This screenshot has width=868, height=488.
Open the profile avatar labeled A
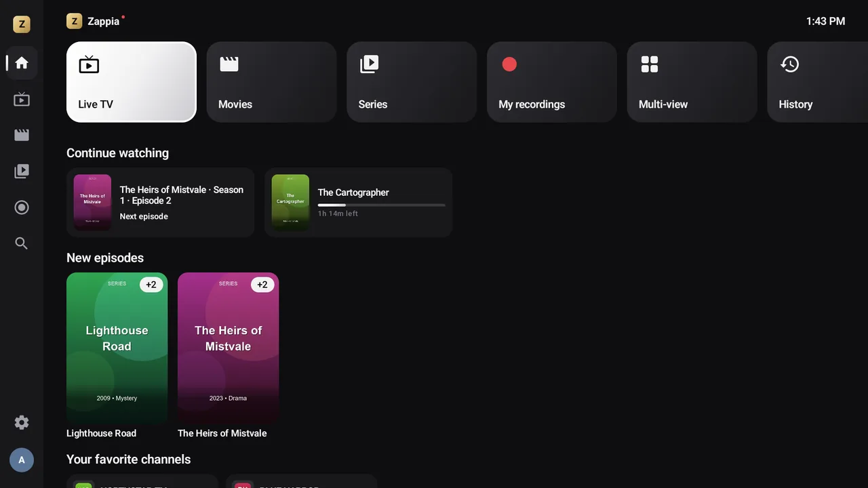tap(22, 460)
